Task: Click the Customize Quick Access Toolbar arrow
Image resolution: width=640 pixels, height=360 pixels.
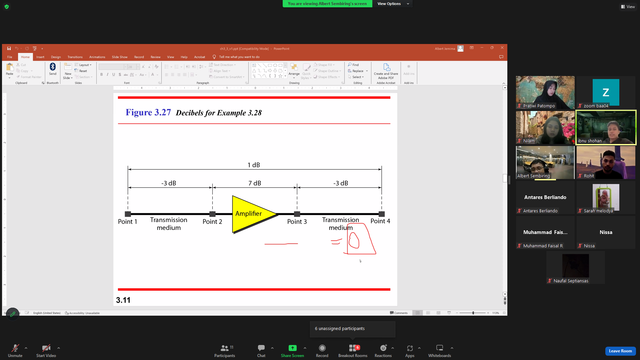Action: (x=42, y=49)
